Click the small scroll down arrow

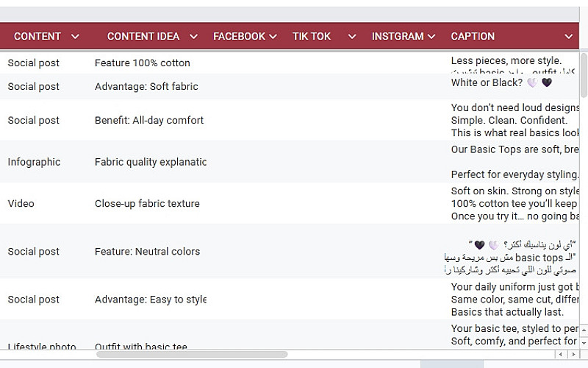(x=584, y=342)
